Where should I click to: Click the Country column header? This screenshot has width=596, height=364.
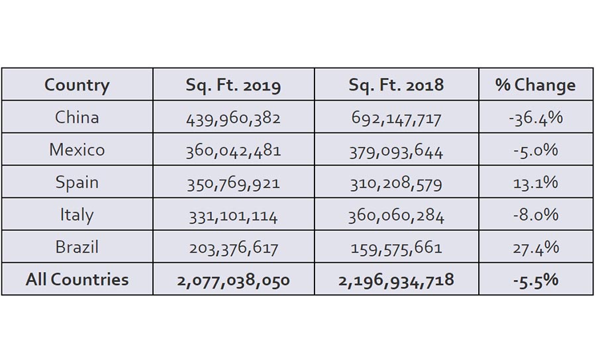click(77, 85)
